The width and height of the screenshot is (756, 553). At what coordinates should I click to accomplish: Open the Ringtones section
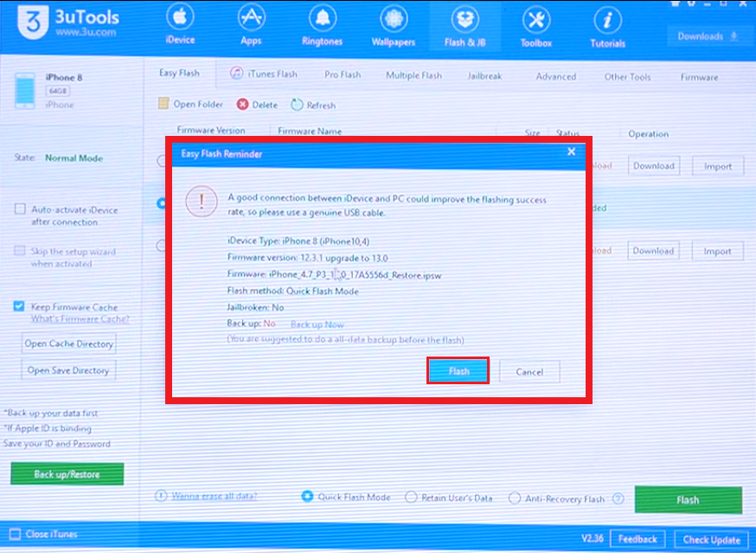click(x=322, y=25)
